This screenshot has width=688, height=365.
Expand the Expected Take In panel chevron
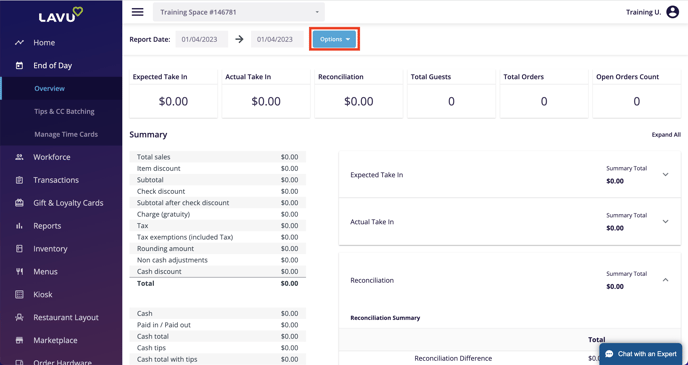point(665,175)
